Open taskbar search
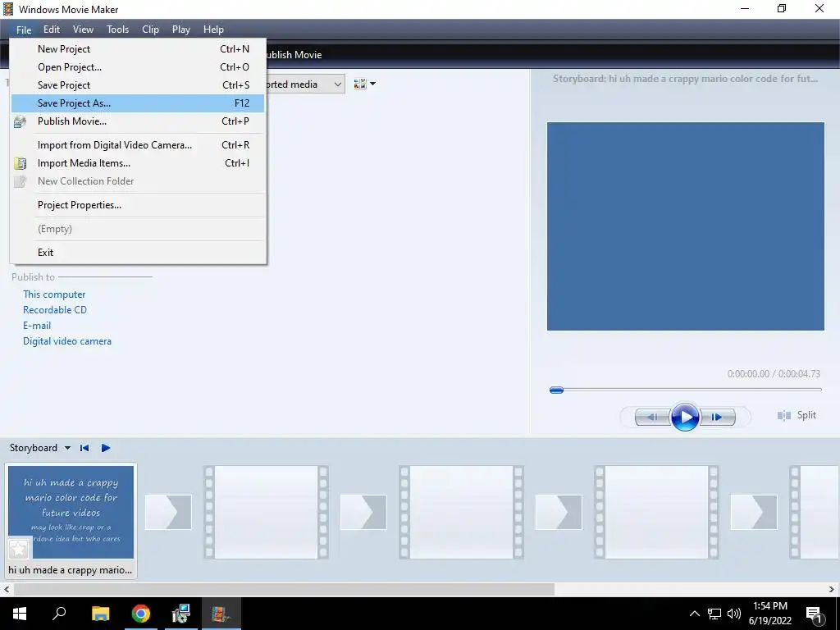This screenshot has height=630, width=840. 59,614
